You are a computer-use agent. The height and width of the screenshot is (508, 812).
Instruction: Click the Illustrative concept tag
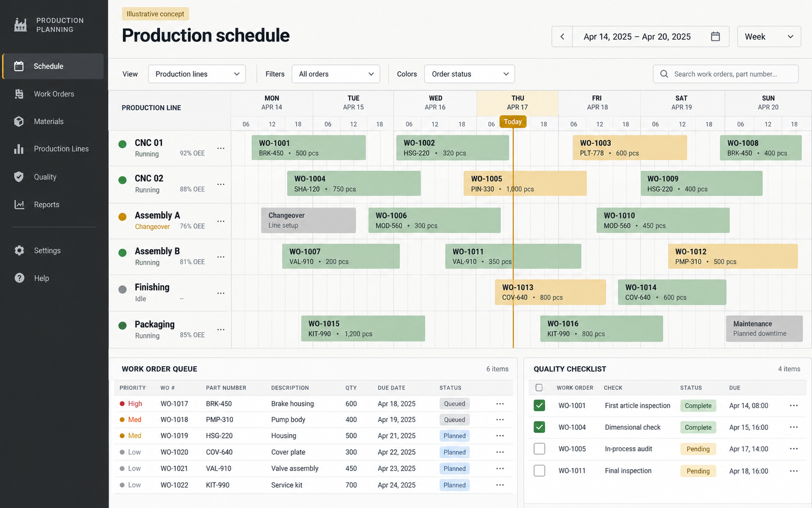155,14
